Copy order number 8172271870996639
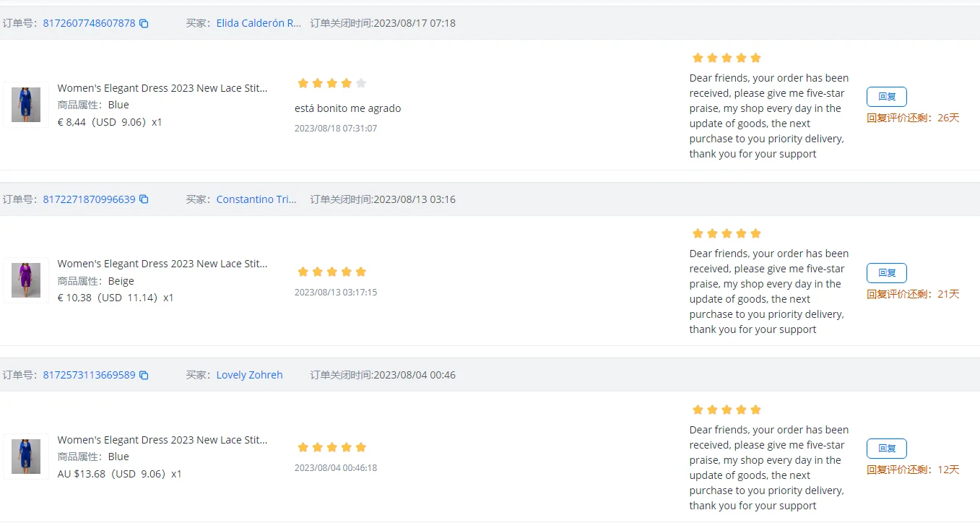This screenshot has width=980, height=523. 144,199
